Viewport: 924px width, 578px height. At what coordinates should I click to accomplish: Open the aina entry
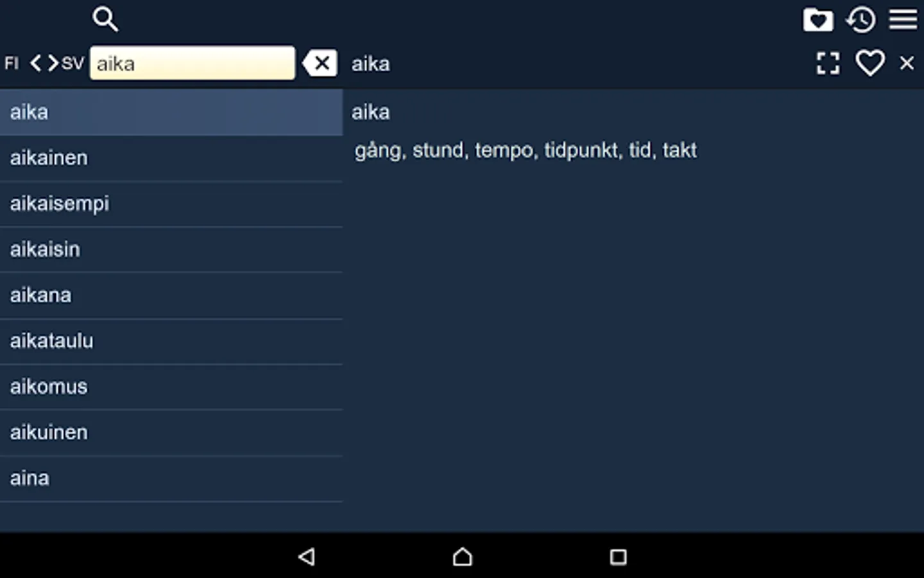tap(171, 478)
